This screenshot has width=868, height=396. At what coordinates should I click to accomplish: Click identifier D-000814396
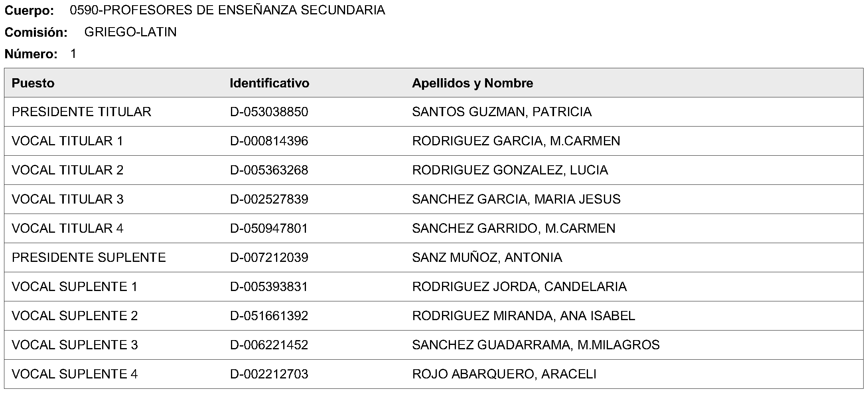pos(269,141)
